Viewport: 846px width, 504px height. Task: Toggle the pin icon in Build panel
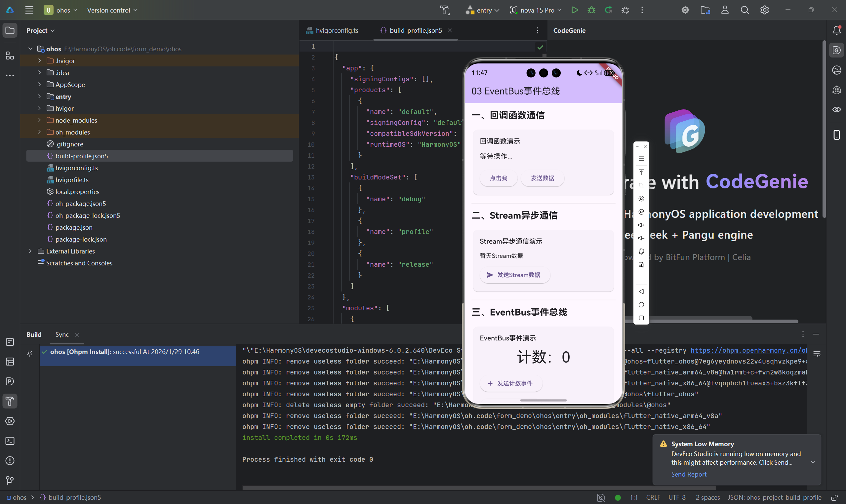(x=30, y=354)
